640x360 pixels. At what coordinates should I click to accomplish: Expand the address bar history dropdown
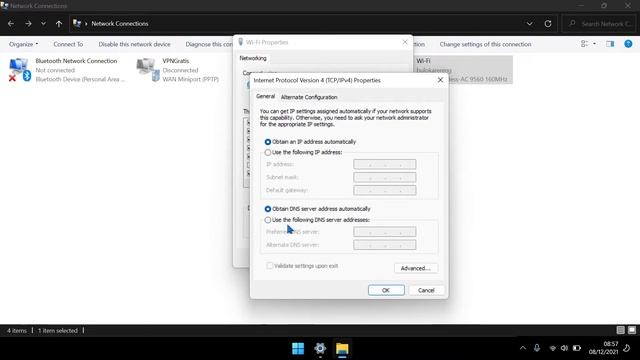click(529, 24)
